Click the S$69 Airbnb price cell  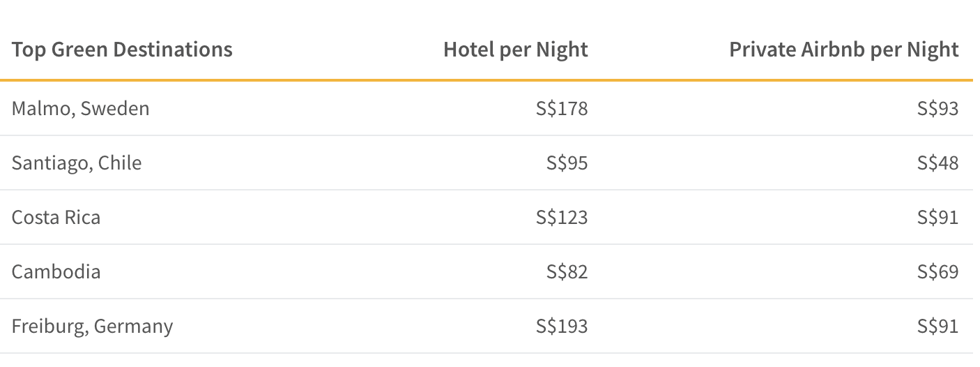pyautogui.click(x=937, y=271)
